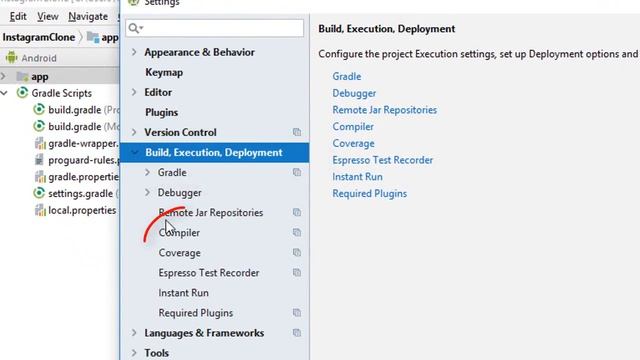Click project-level copy icon beside Remote Jar Repositories
This screenshot has height=360, width=640.
click(297, 212)
